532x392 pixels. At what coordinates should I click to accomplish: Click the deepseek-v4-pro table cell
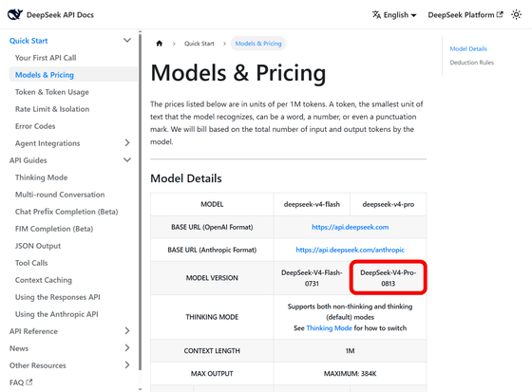[389, 204]
